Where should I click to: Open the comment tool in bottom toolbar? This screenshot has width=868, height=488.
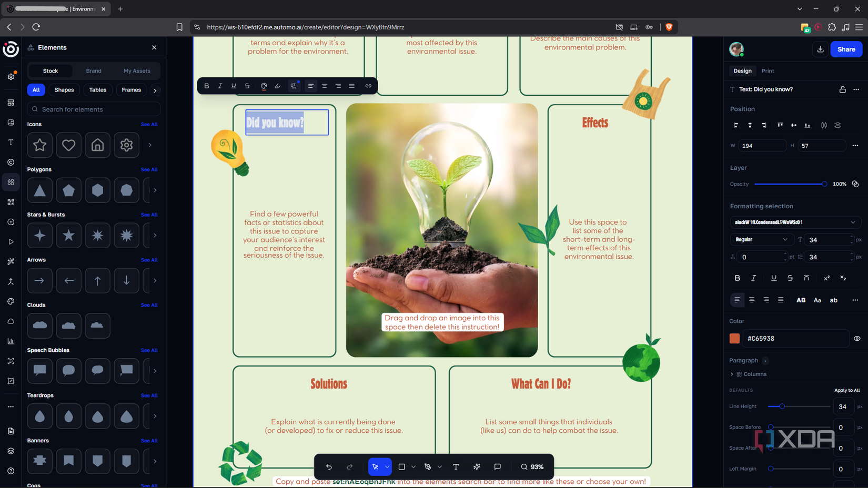497,466
